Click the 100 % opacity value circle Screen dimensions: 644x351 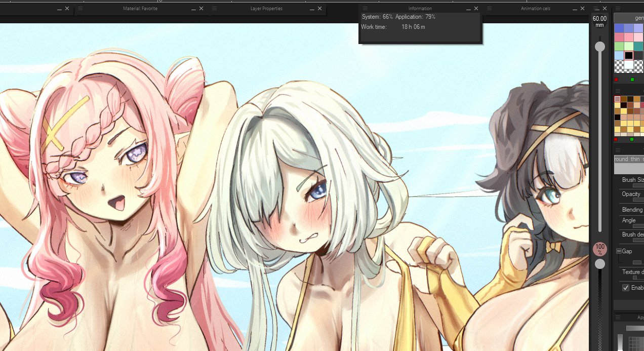tap(600, 249)
